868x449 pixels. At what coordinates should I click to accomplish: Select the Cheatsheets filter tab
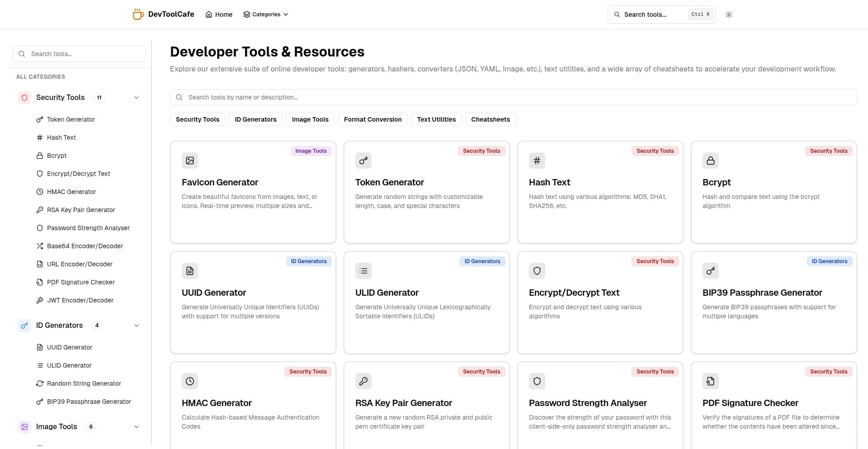[x=491, y=119]
